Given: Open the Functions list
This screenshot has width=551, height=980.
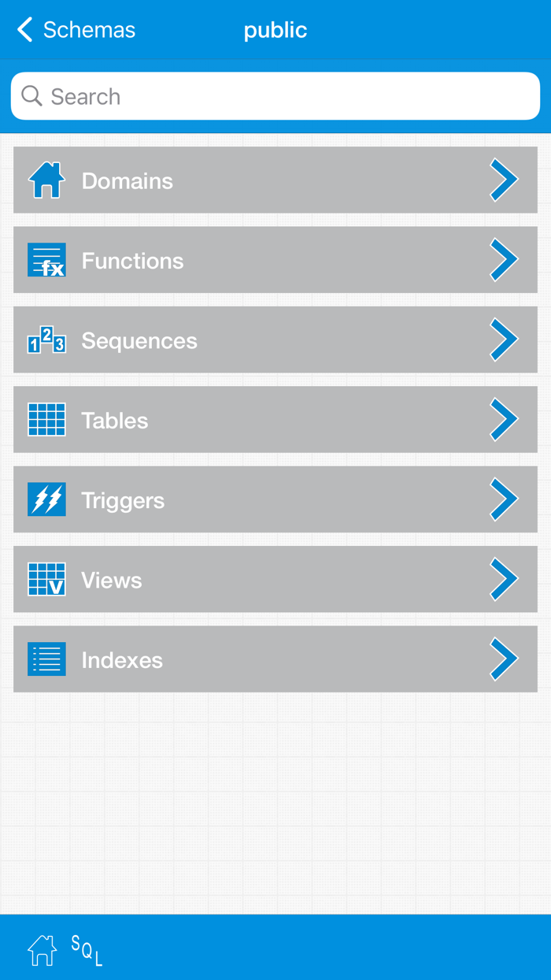Looking at the screenshot, I should (275, 260).
